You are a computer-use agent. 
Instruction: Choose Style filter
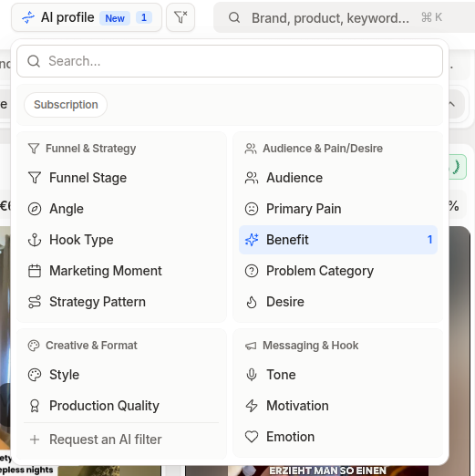121,375
